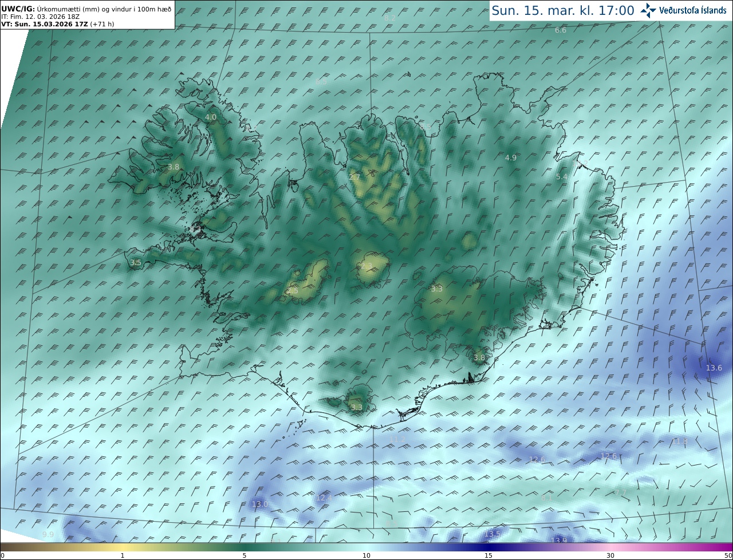Click the 13.5 value label offshore
This screenshot has height=560, width=733.
click(x=492, y=534)
